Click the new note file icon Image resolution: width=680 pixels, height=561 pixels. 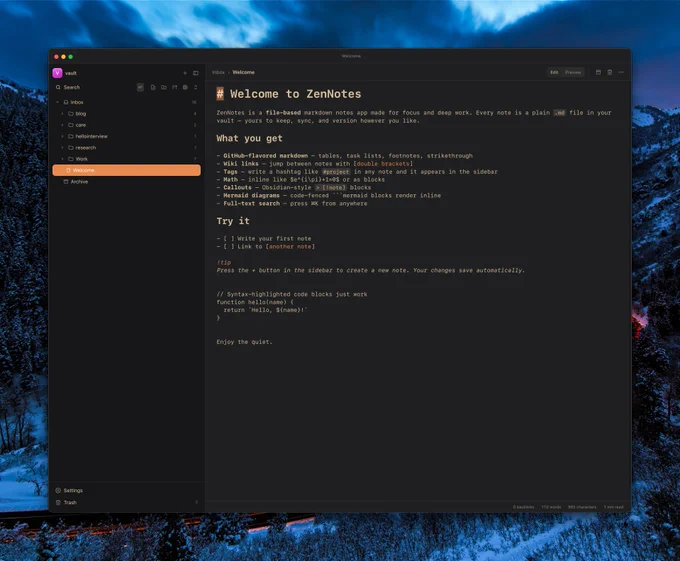153,87
